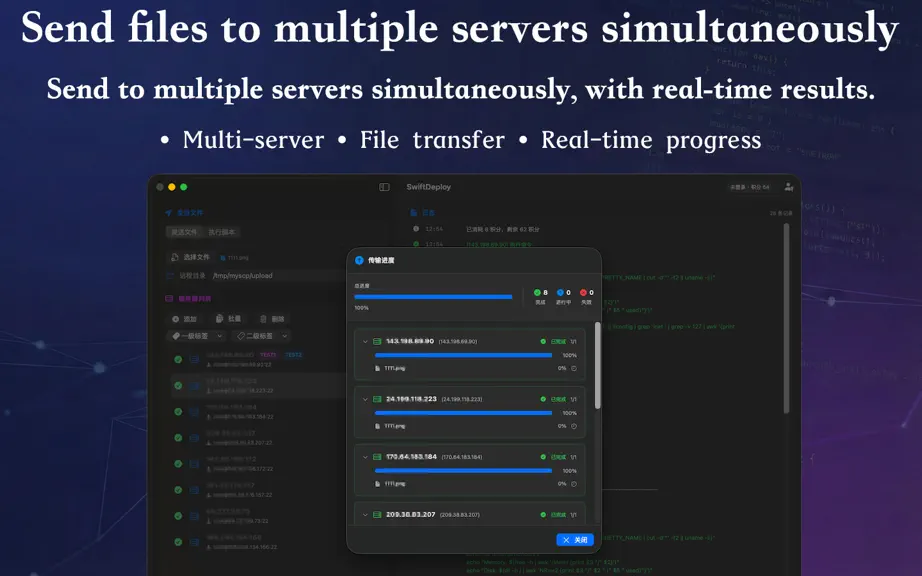Click 删除 button in server list toolbar

[x=272, y=319]
